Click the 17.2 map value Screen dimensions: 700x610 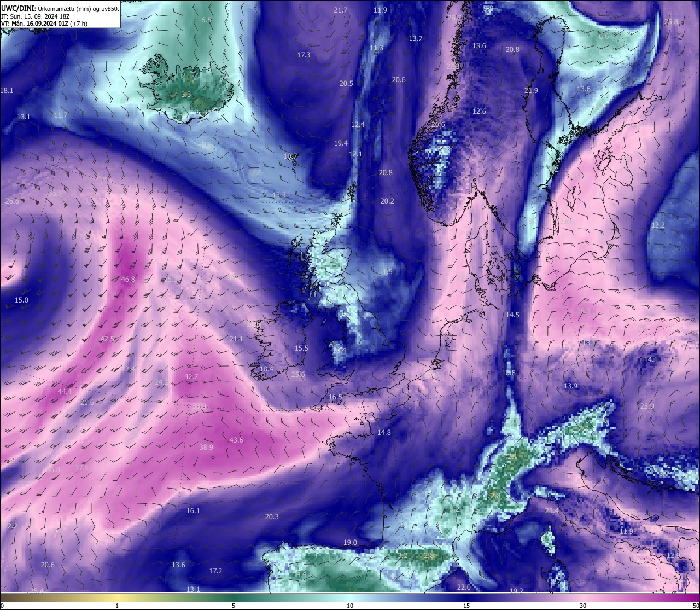215,571
